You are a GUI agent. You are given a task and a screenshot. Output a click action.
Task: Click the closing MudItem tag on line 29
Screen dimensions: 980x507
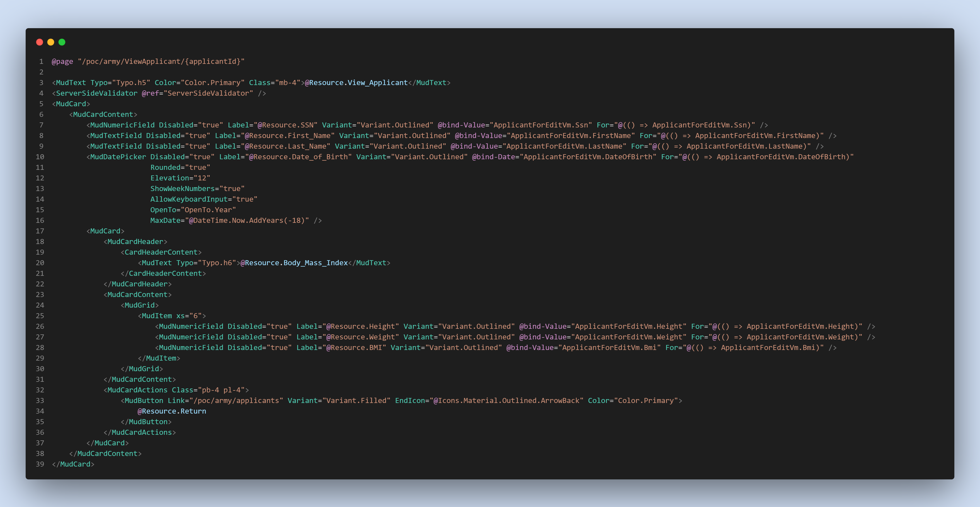pos(159,359)
